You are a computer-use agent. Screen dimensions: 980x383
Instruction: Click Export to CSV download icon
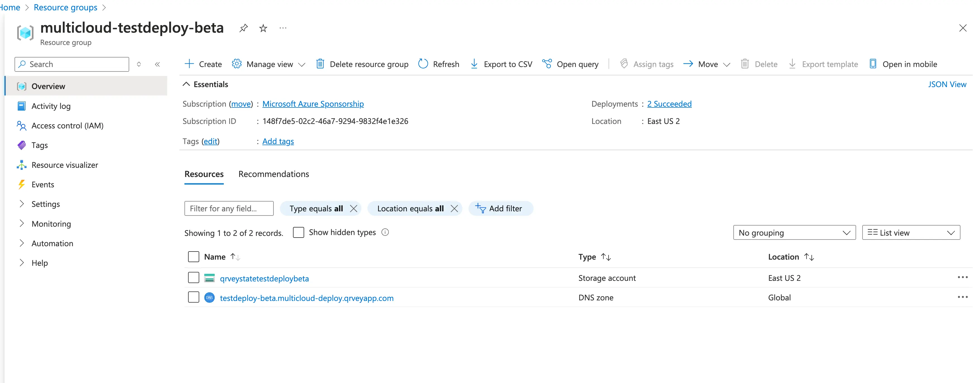[474, 64]
